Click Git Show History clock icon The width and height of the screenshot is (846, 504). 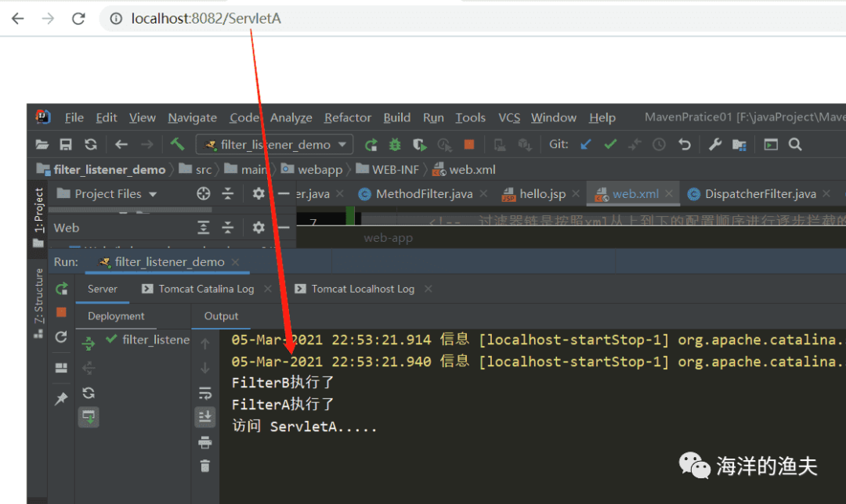(659, 145)
